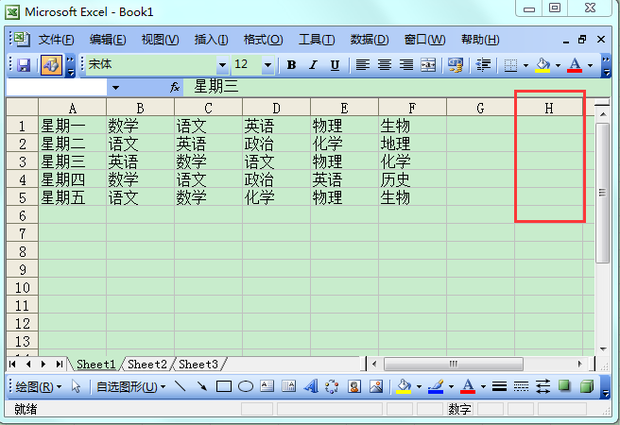Open the 视图(V) menu
The image size is (620, 425).
(160, 40)
